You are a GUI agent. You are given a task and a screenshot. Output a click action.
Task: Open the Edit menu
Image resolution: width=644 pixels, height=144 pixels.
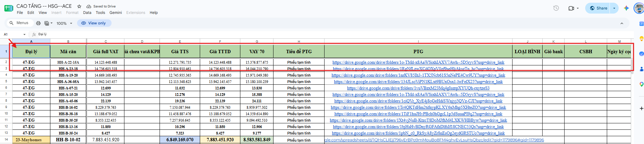[31, 13]
